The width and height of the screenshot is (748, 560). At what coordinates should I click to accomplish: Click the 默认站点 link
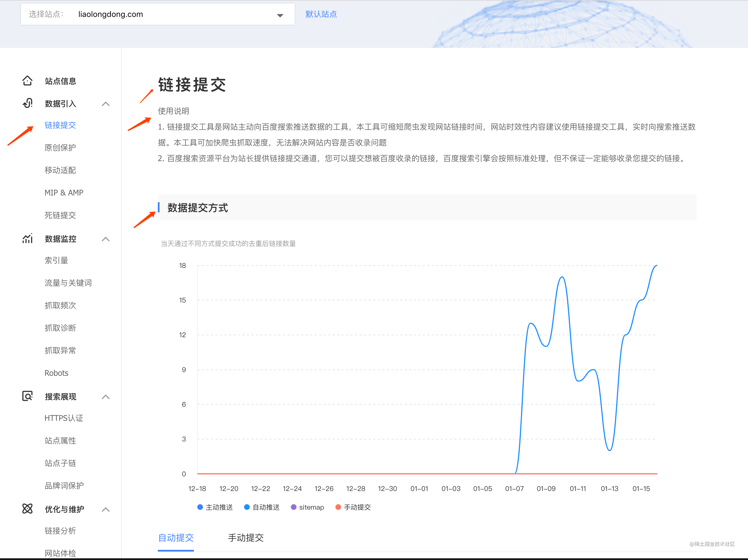coord(321,14)
